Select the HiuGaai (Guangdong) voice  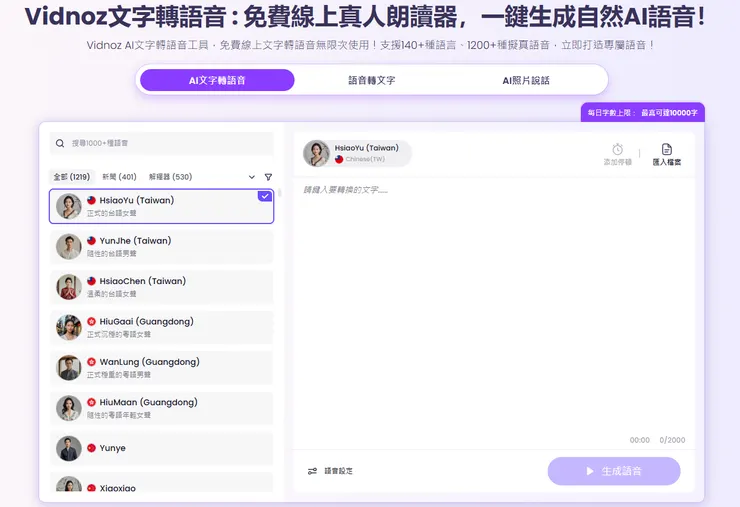161,328
